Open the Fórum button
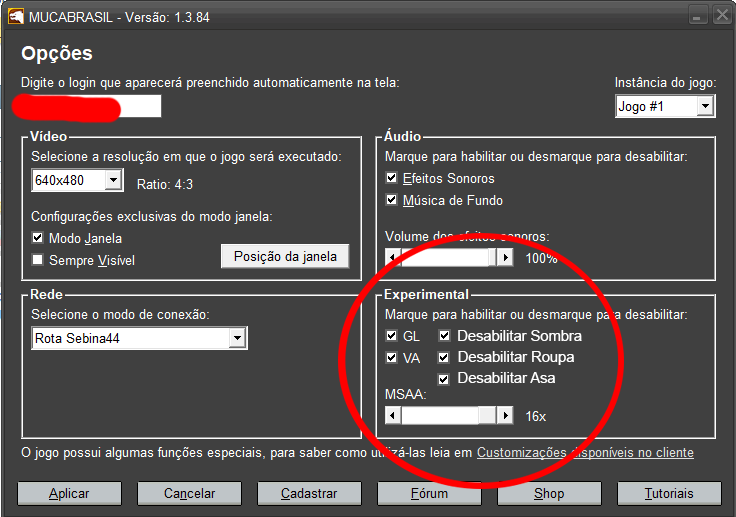736x517 pixels. (x=429, y=493)
